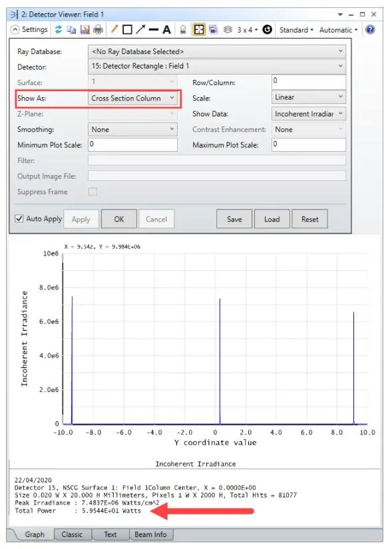Toggle the Auto Apply checkbox
The height and width of the screenshot is (549, 392).
pyautogui.click(x=19, y=219)
